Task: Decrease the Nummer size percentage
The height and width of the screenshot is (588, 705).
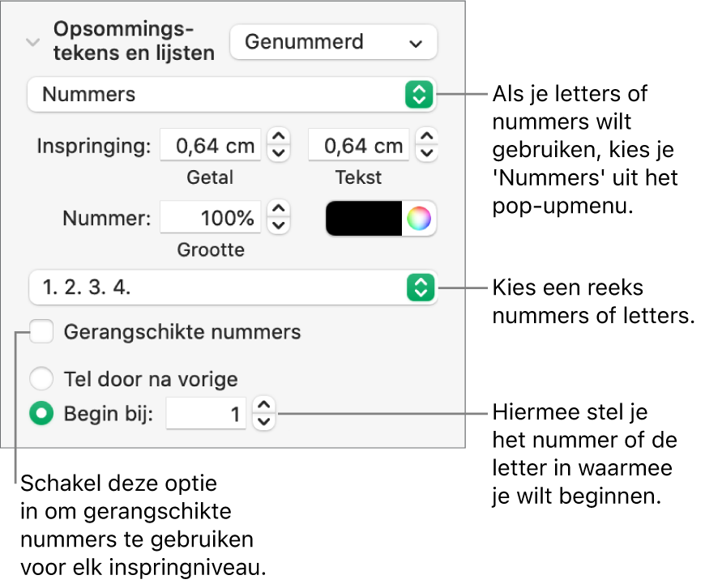Action: click(x=279, y=225)
